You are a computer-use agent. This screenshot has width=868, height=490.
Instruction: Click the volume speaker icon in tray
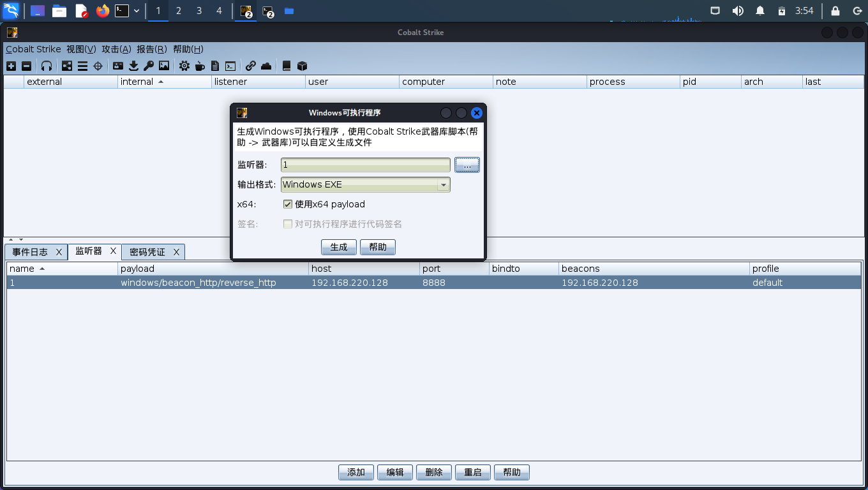(738, 10)
